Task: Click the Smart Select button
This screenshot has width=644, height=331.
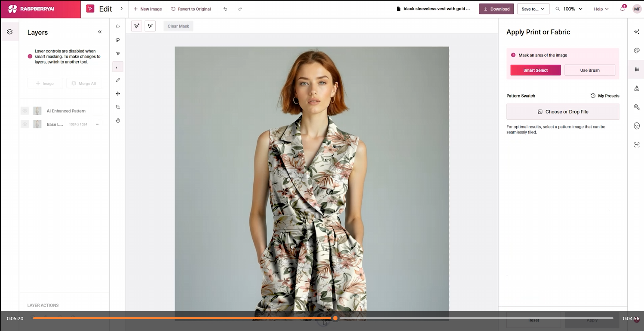Action: [535, 70]
